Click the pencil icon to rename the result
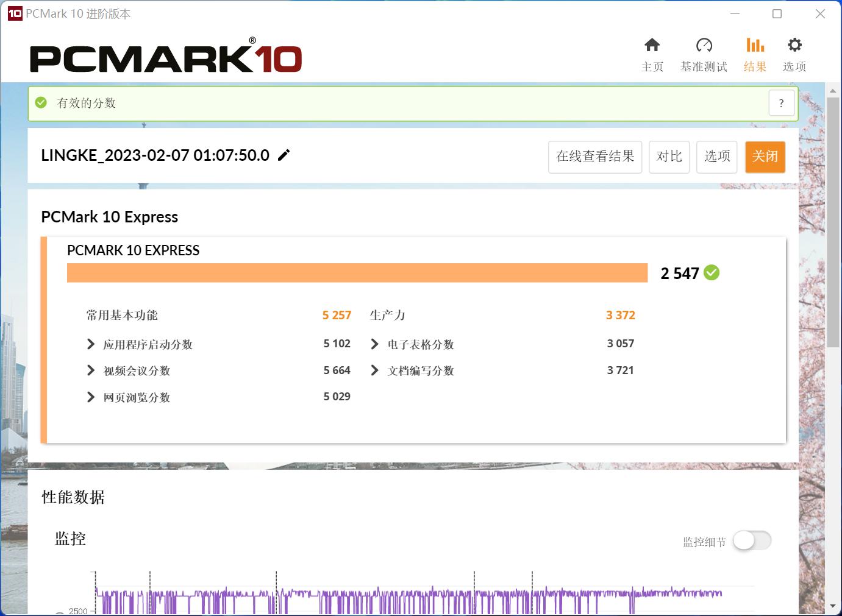The height and width of the screenshot is (616, 842). pos(284,155)
